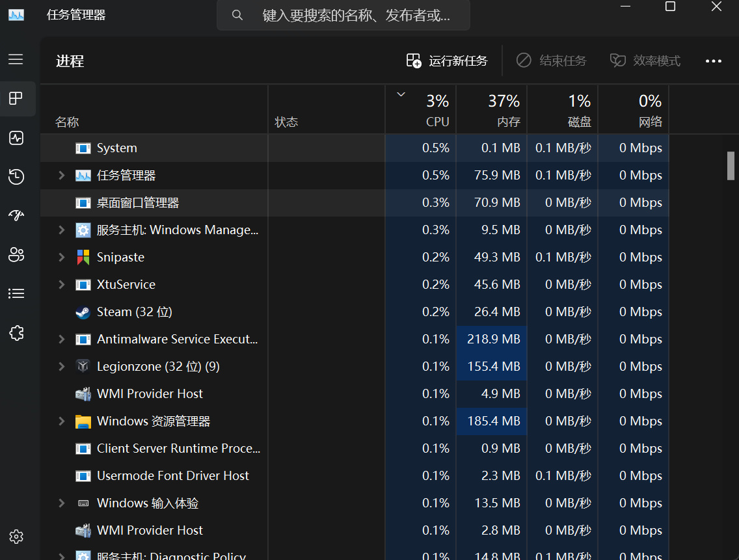Click the Snipaste process icon

[x=83, y=257]
